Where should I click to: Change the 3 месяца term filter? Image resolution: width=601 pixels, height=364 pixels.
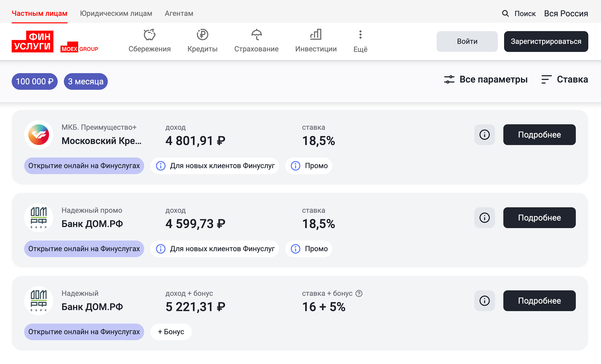(x=86, y=81)
